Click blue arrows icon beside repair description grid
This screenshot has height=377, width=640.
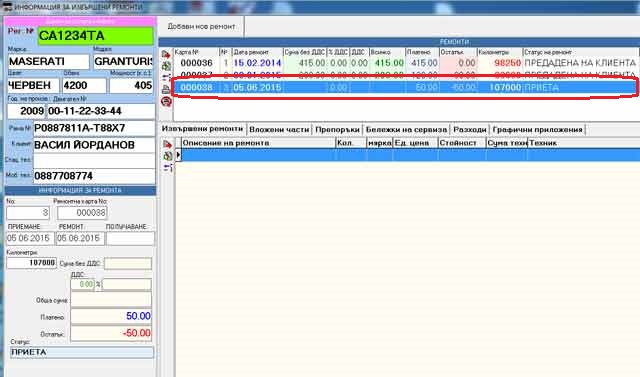pos(168,167)
